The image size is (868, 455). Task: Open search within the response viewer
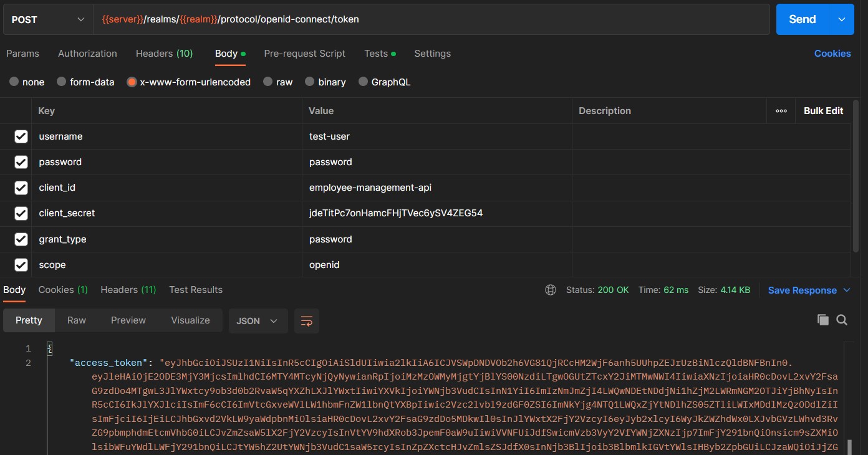pyautogui.click(x=842, y=319)
